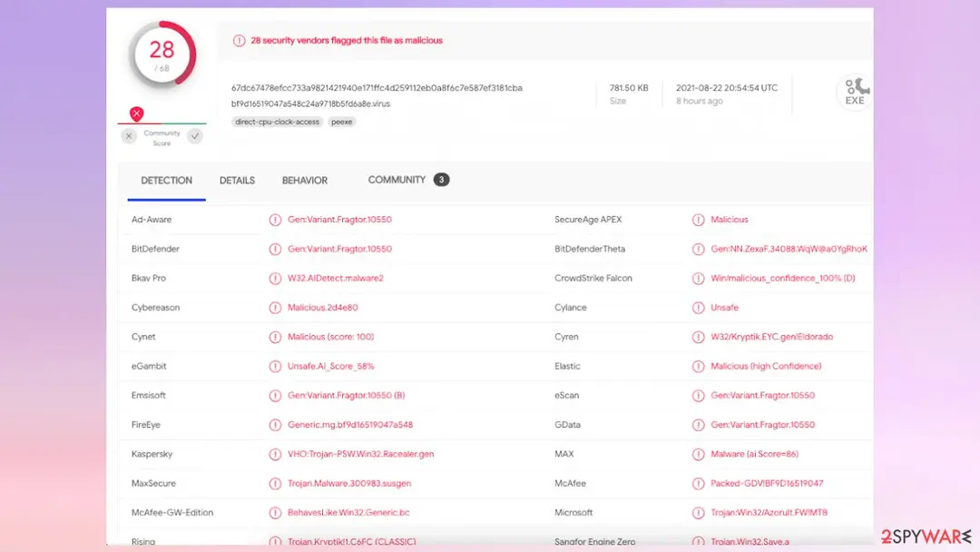The width and height of the screenshot is (980, 552).
Task: Click the red community score marker
Action: [x=136, y=113]
